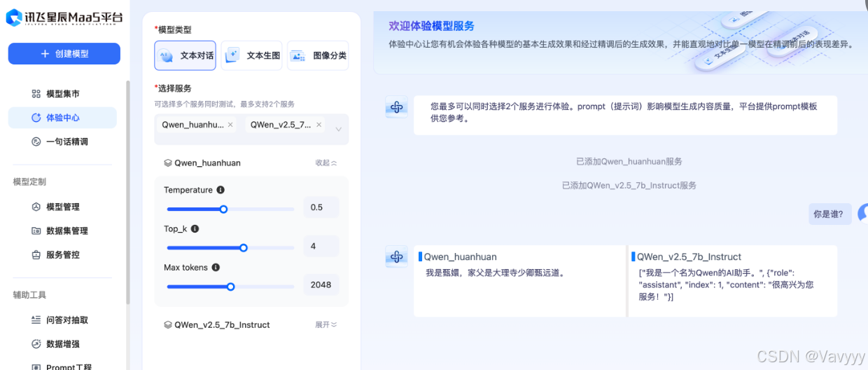
Task: Click the Temperature value field 0.5
Action: click(321, 207)
